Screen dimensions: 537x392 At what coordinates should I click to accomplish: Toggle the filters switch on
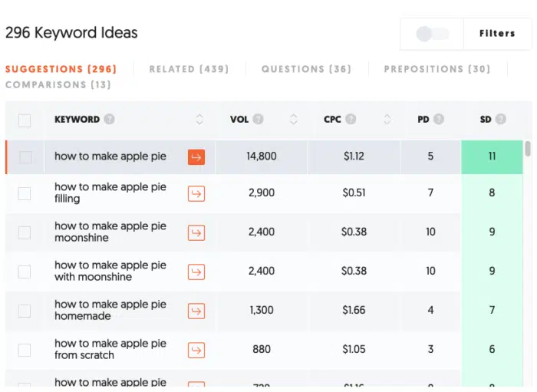pyautogui.click(x=432, y=34)
